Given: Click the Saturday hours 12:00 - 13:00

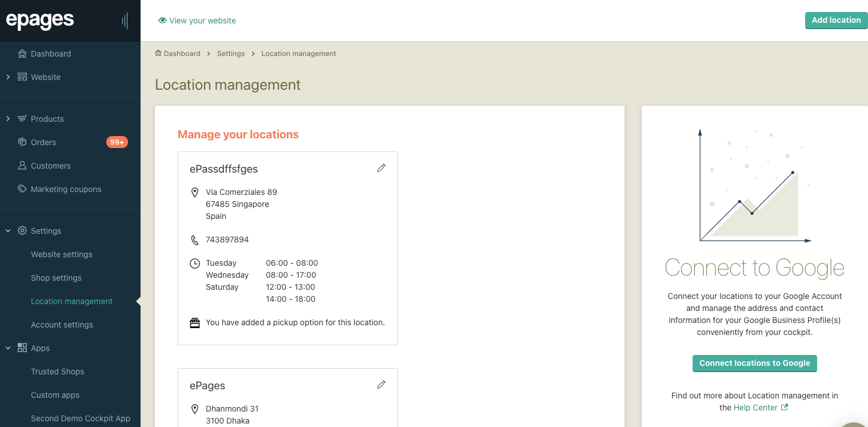Looking at the screenshot, I should pos(290,287).
